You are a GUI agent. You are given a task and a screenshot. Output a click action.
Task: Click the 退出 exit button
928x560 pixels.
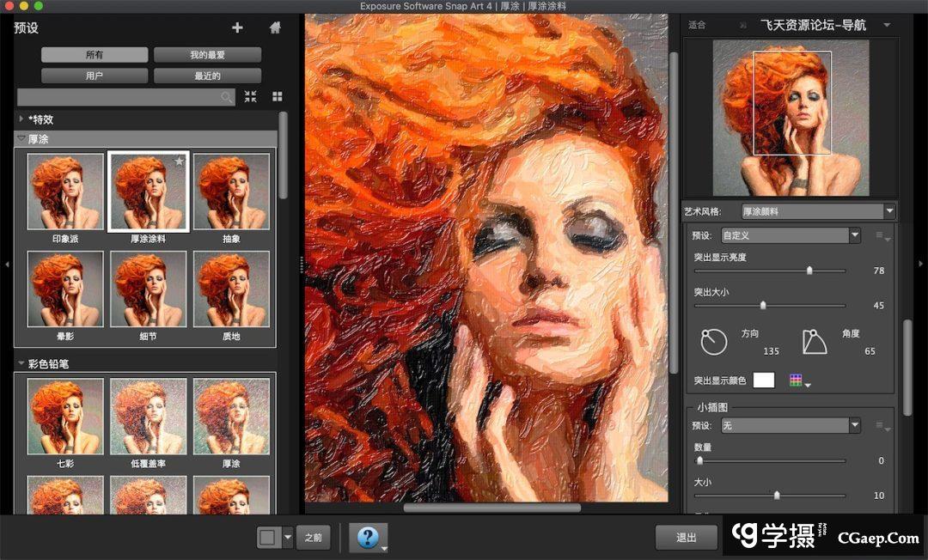(686, 538)
